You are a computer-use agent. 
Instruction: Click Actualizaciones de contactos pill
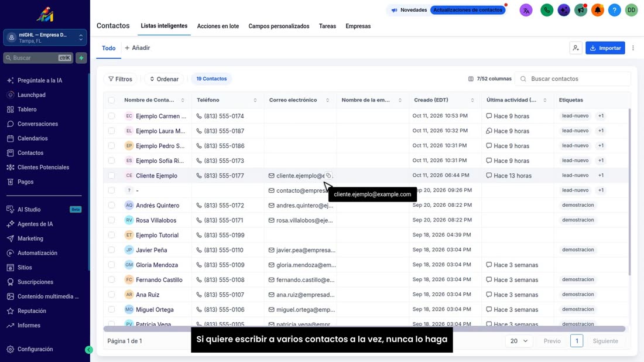pyautogui.click(x=468, y=10)
